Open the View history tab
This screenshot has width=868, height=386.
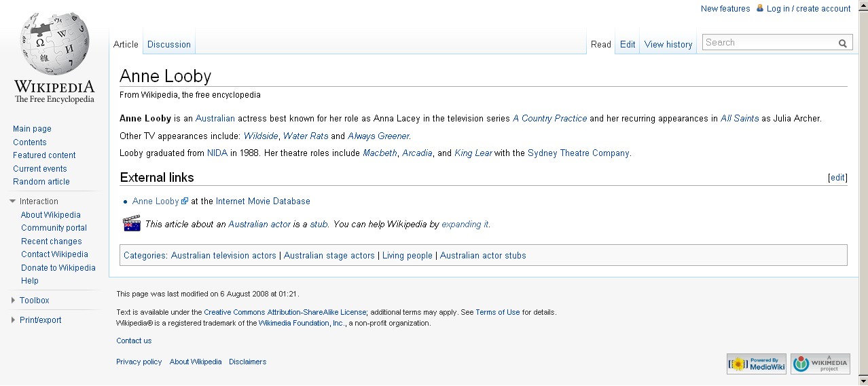coord(668,45)
